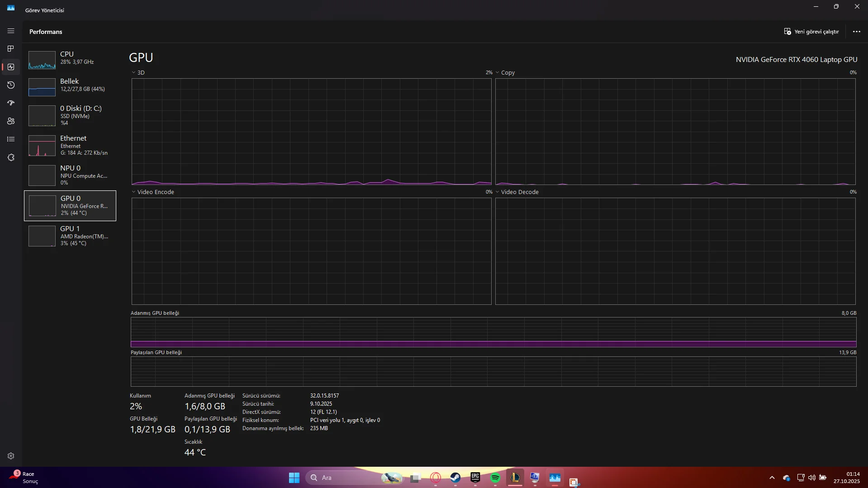The image size is (868, 488).
Task: Open the Users page icon
Action: coord(11,121)
